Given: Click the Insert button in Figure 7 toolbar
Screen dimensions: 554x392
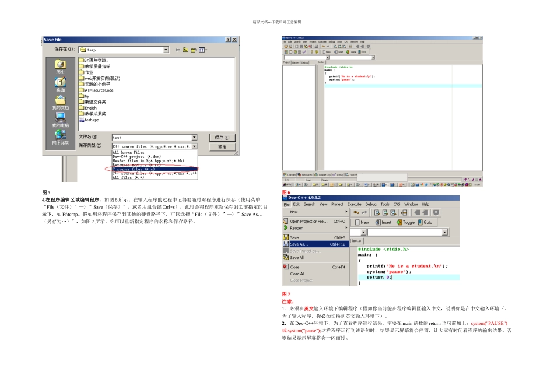Looking at the screenshot, I should pos(383,222).
